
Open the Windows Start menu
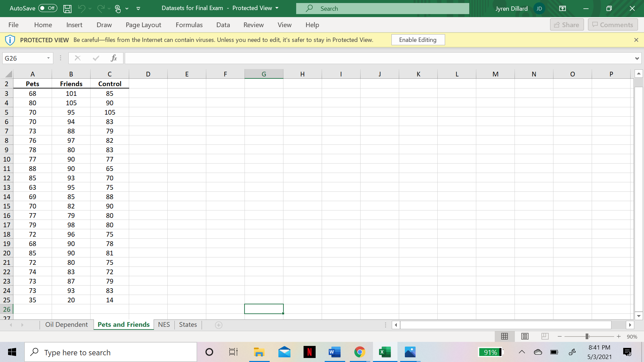(12, 352)
